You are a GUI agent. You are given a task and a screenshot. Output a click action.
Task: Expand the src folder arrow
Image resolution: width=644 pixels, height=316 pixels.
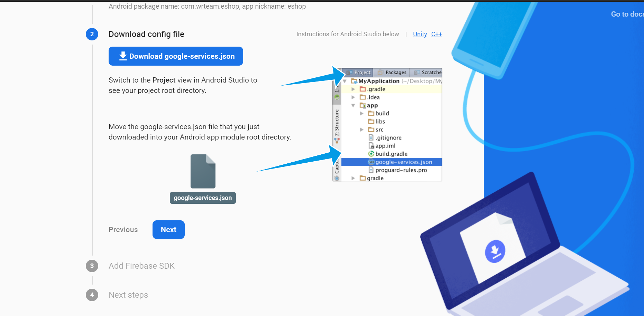[x=361, y=130]
